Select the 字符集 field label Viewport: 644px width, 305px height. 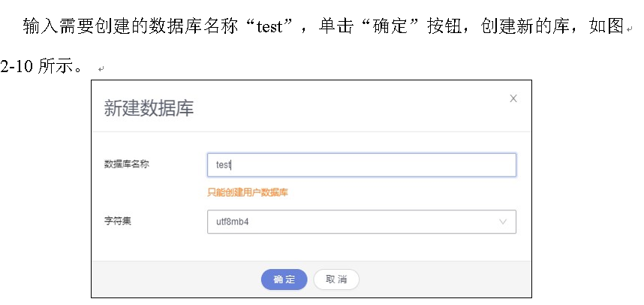[x=117, y=222]
